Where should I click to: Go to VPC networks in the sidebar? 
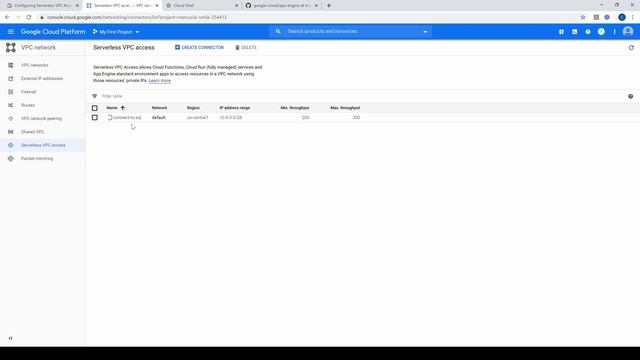click(35, 65)
